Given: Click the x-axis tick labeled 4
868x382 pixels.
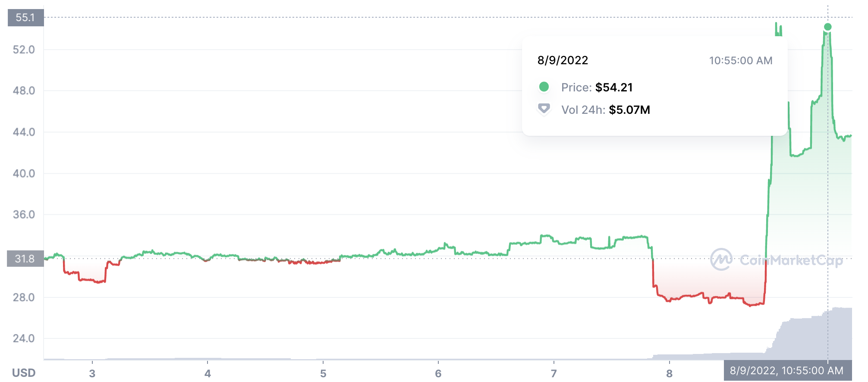Looking at the screenshot, I should pos(208,373).
